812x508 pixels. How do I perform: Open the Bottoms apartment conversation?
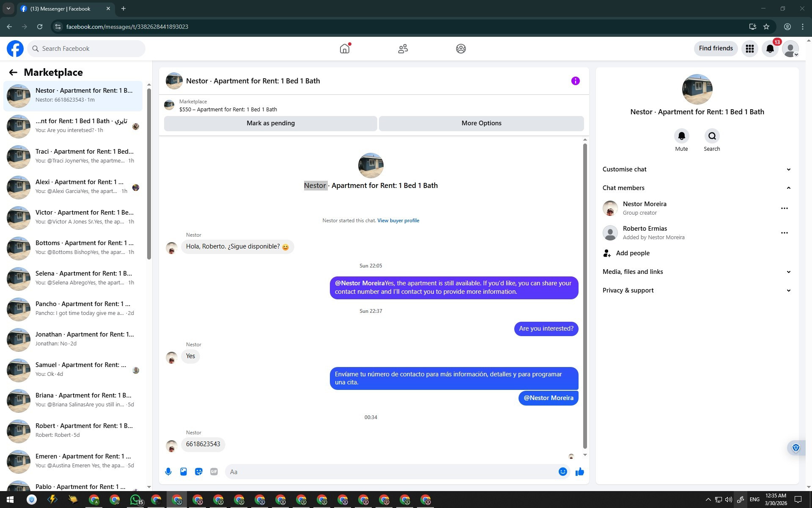[73, 248]
